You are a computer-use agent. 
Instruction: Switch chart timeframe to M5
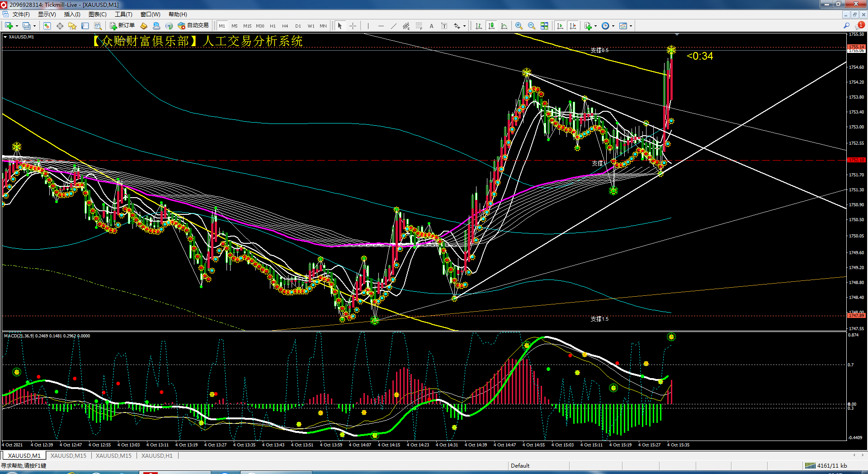point(235,26)
